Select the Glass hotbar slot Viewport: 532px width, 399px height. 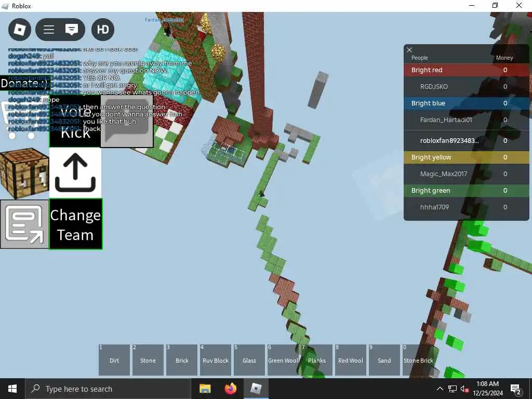pyautogui.click(x=249, y=360)
